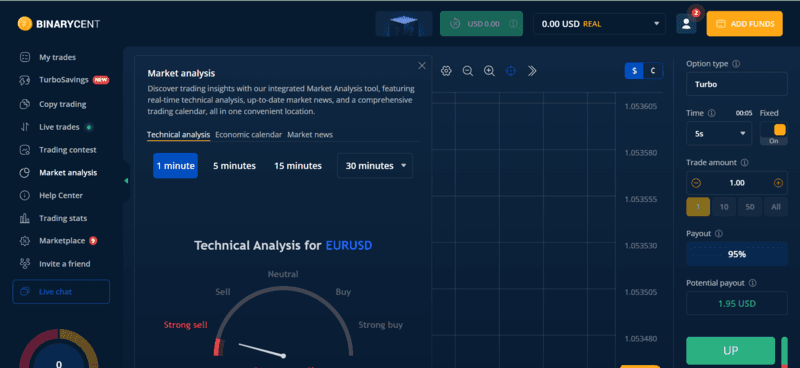Click the USD 0.00 bonus button

coord(482,23)
